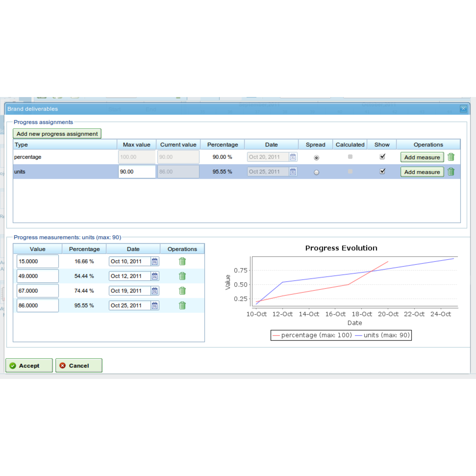The width and height of the screenshot is (476, 476).
Task: Remove the 67.0000 measurement via trash icon
Action: pyautogui.click(x=182, y=291)
